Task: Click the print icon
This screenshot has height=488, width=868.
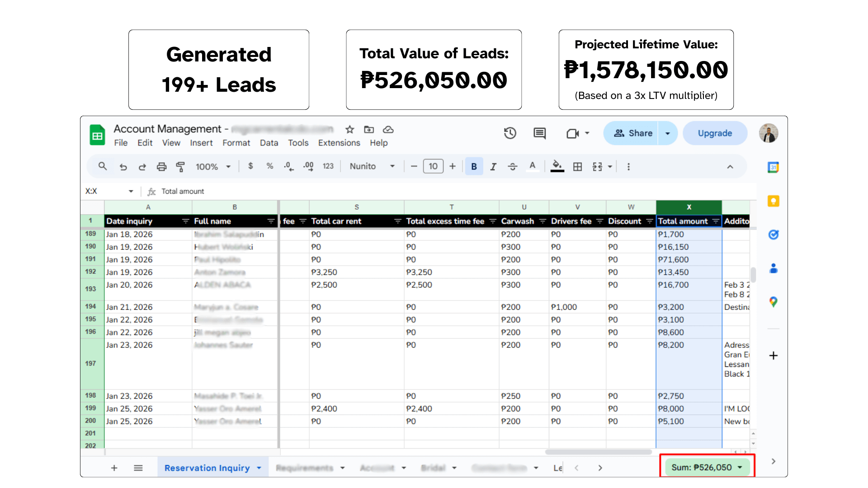Action: pos(161,167)
